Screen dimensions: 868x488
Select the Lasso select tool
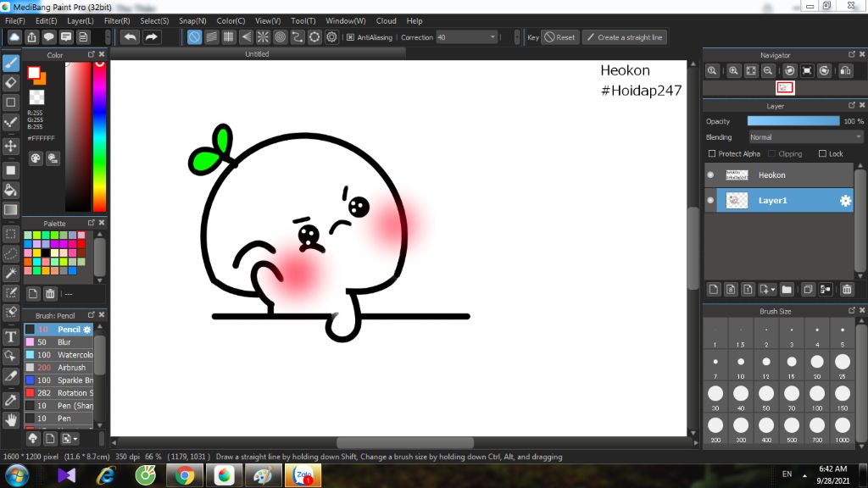click(x=10, y=253)
